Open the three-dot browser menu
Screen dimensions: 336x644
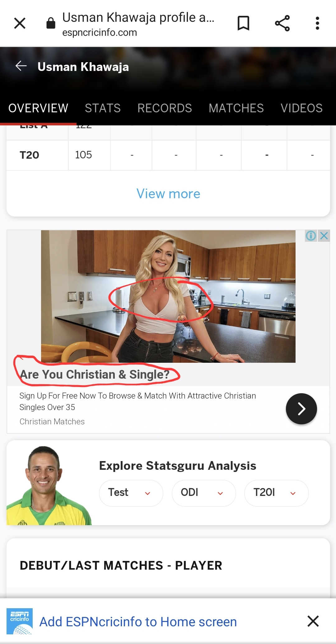click(x=317, y=23)
